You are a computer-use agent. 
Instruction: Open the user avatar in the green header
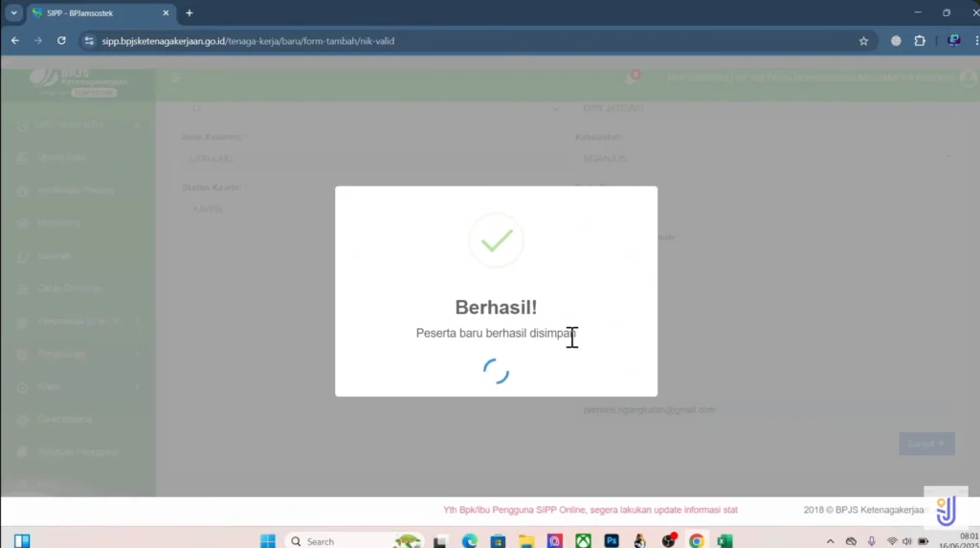click(969, 78)
